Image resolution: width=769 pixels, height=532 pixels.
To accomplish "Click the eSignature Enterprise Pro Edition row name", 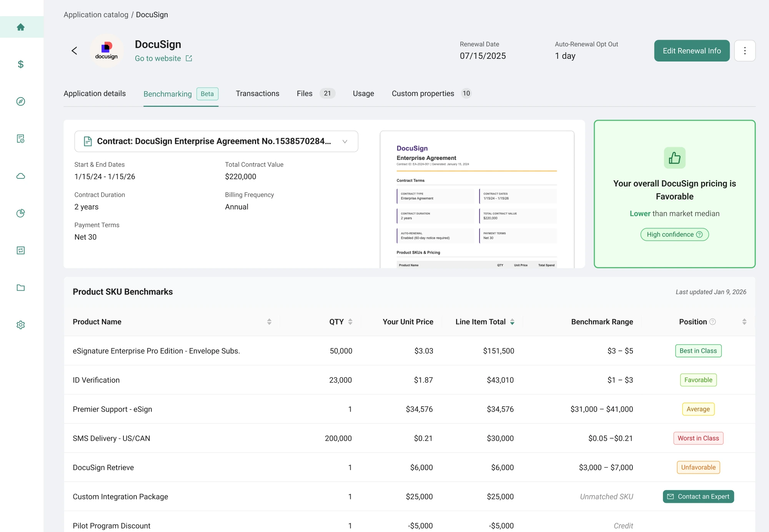I will click(x=156, y=351).
